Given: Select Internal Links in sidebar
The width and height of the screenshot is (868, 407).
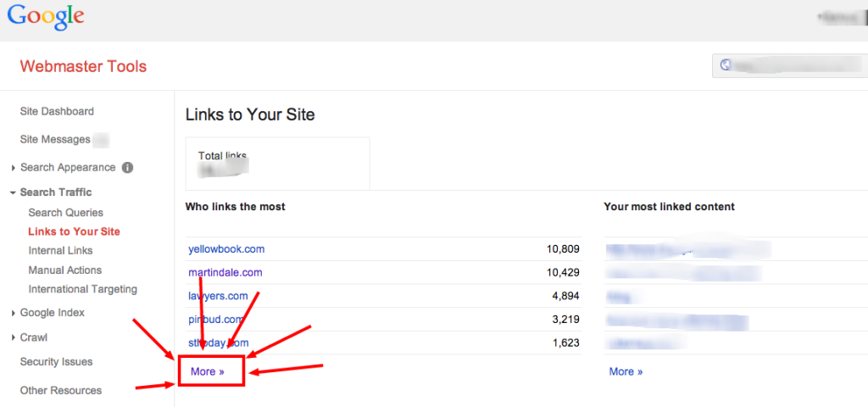Looking at the screenshot, I should coord(60,250).
